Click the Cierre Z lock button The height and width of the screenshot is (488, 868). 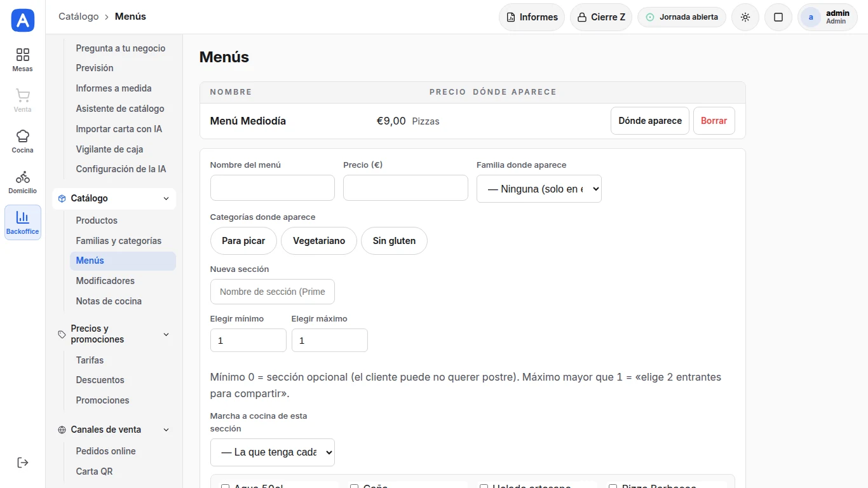(x=601, y=17)
